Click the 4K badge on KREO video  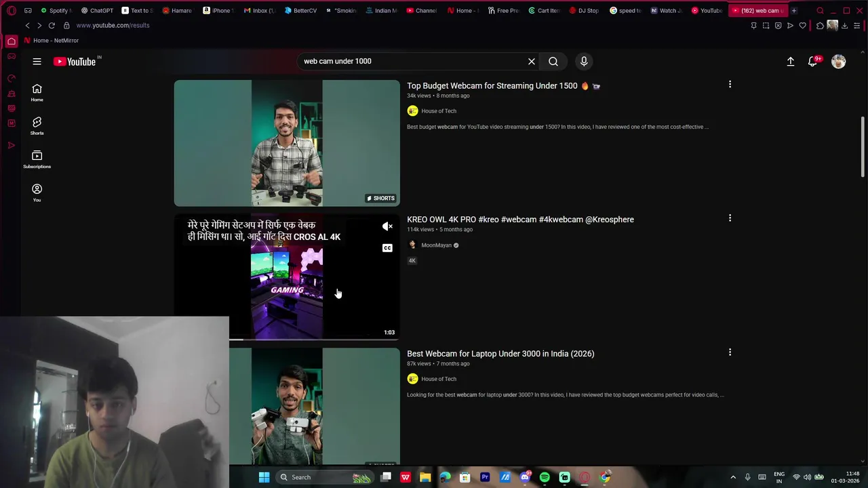(412, 261)
